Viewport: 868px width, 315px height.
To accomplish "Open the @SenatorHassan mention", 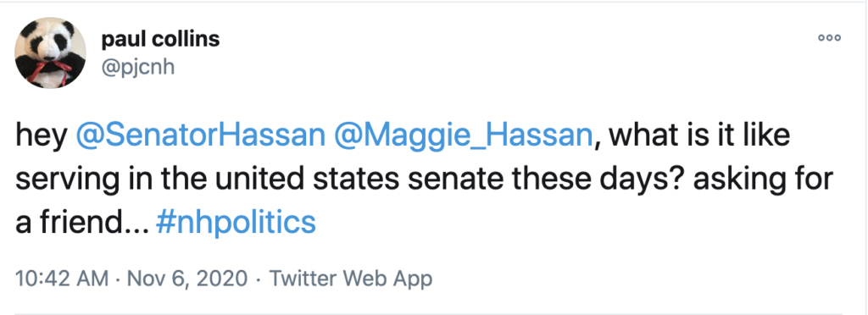I will point(200,137).
